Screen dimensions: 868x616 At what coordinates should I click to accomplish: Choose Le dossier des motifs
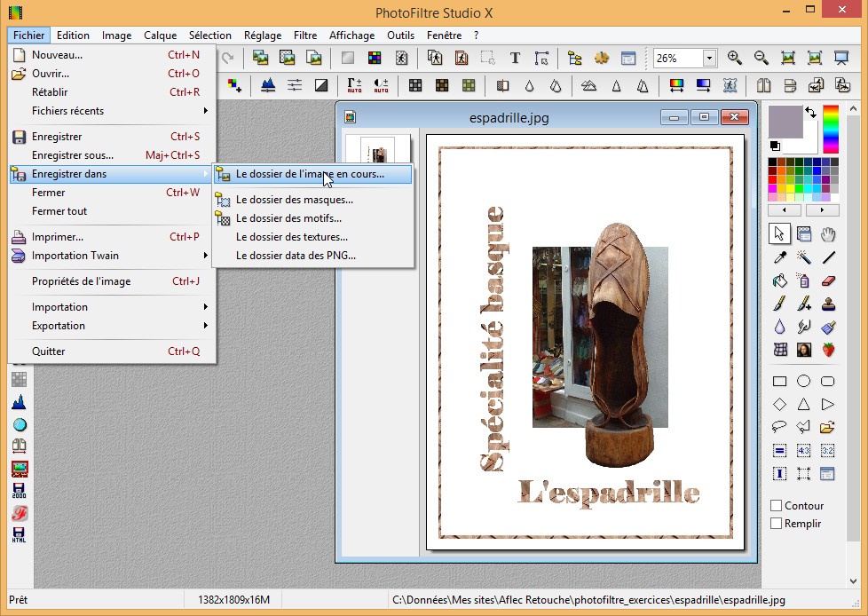(313, 218)
